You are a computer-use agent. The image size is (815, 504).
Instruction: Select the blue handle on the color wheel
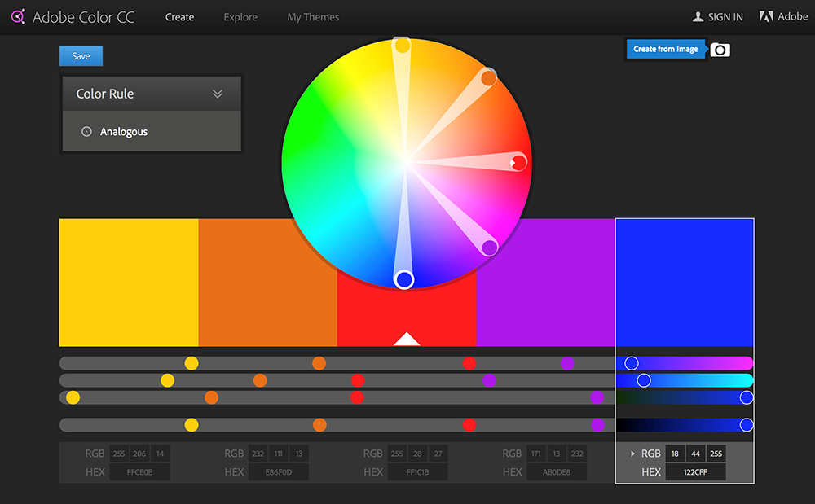[404, 280]
